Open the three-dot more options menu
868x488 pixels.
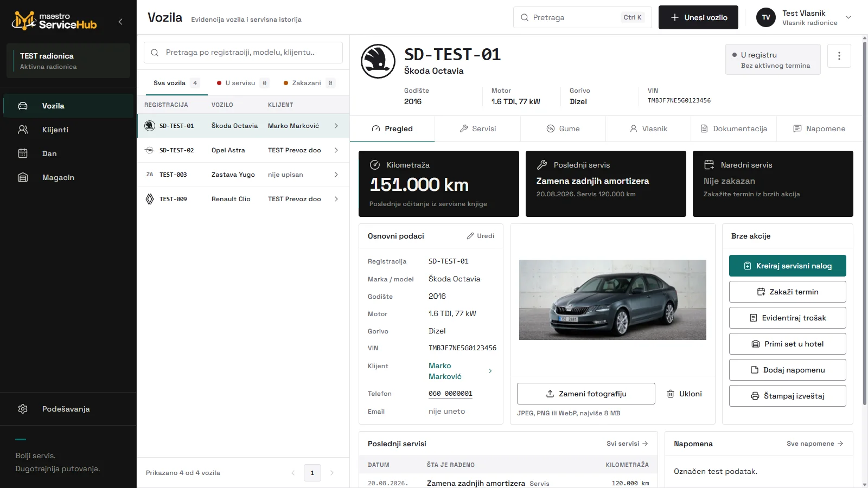(x=839, y=56)
